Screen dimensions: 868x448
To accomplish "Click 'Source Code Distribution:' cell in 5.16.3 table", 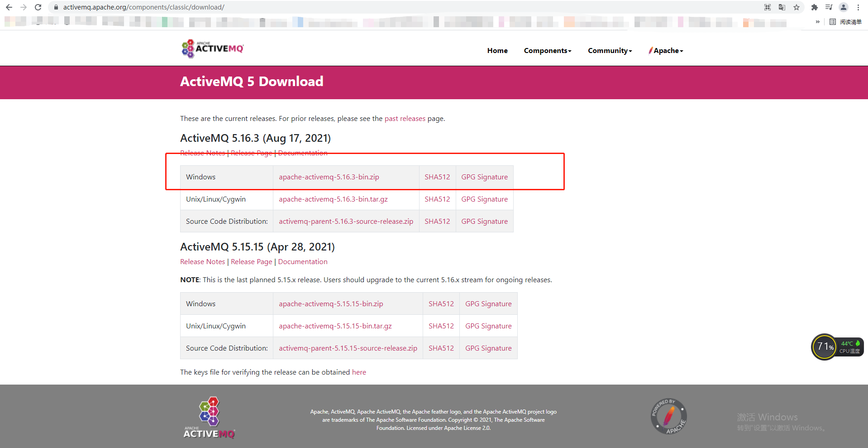I will (x=227, y=222).
